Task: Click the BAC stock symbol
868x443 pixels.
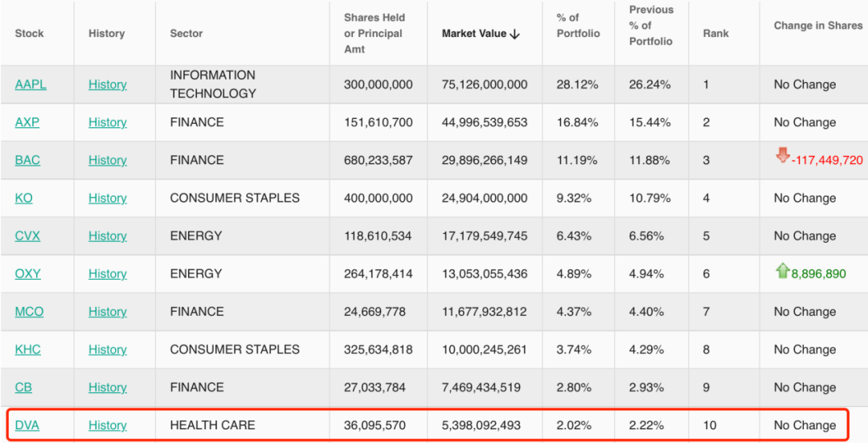Action: pyautogui.click(x=27, y=160)
